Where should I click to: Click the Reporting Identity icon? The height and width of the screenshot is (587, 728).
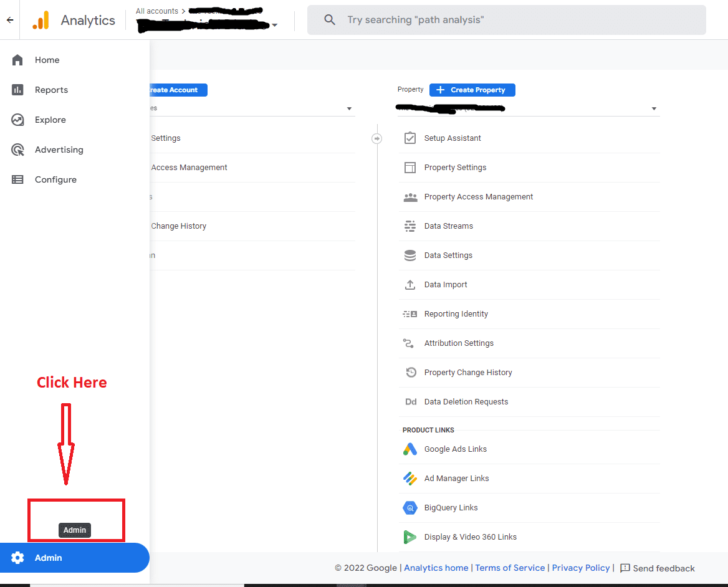pos(410,314)
